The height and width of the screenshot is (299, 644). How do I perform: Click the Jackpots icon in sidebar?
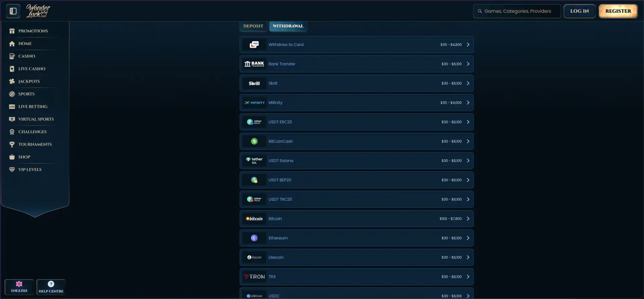click(12, 81)
